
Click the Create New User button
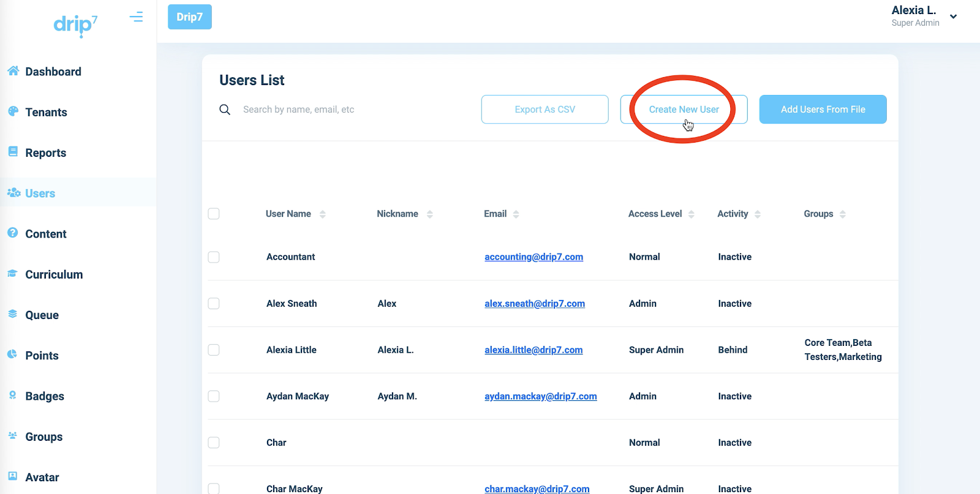pyautogui.click(x=684, y=110)
